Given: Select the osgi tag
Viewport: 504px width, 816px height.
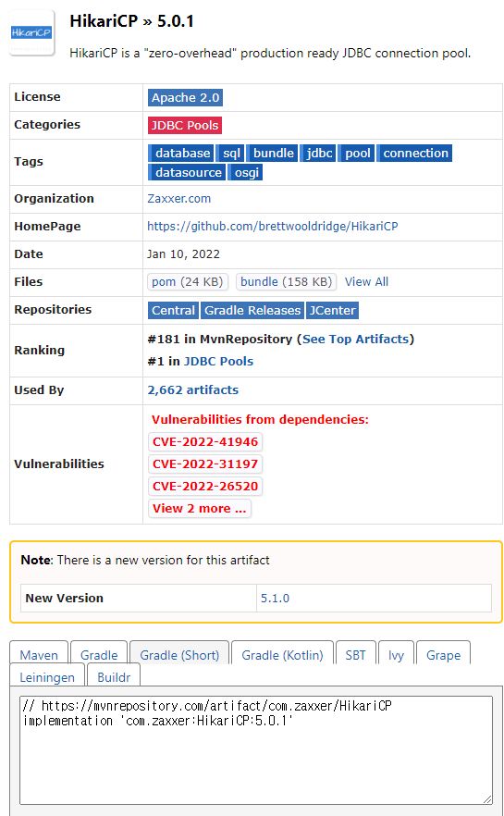Looking at the screenshot, I should point(245,172).
